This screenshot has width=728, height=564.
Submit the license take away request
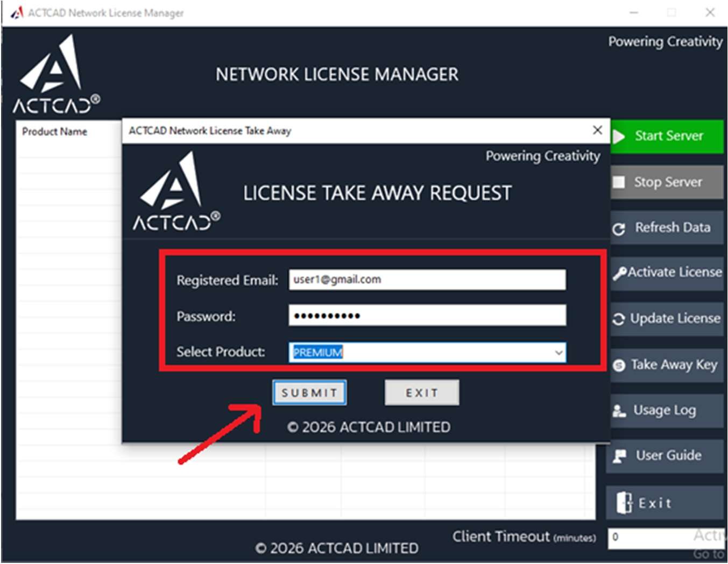click(x=309, y=393)
